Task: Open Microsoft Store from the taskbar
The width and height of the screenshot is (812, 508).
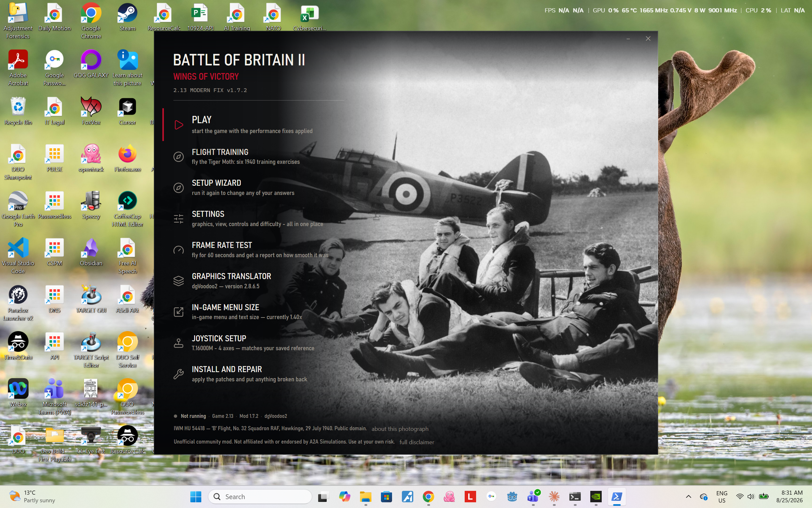Action: point(387,497)
